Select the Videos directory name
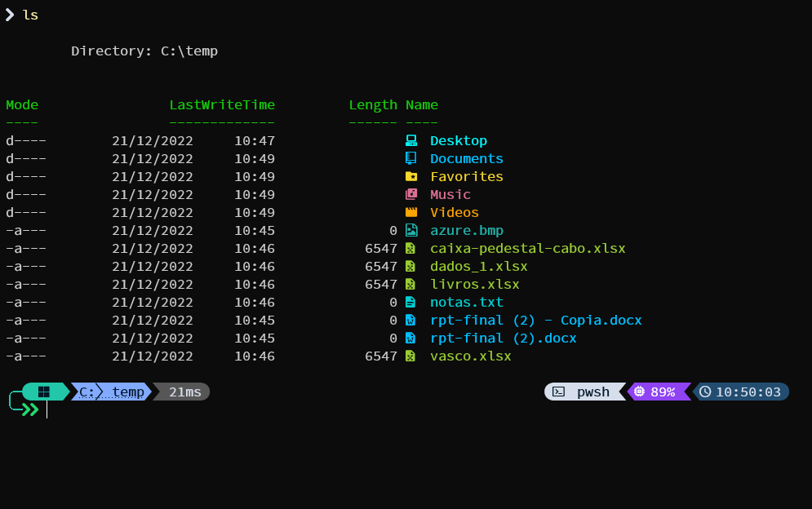The height and width of the screenshot is (509, 812). click(455, 212)
